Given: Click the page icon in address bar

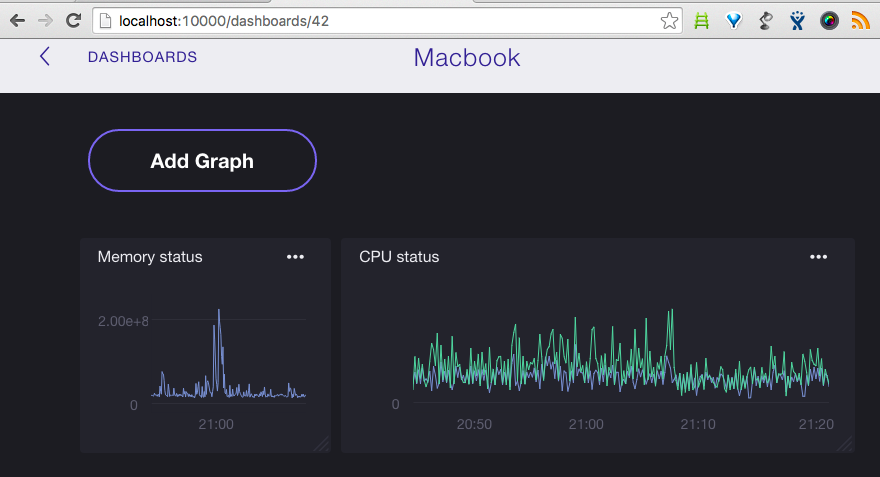Looking at the screenshot, I should click(105, 21).
